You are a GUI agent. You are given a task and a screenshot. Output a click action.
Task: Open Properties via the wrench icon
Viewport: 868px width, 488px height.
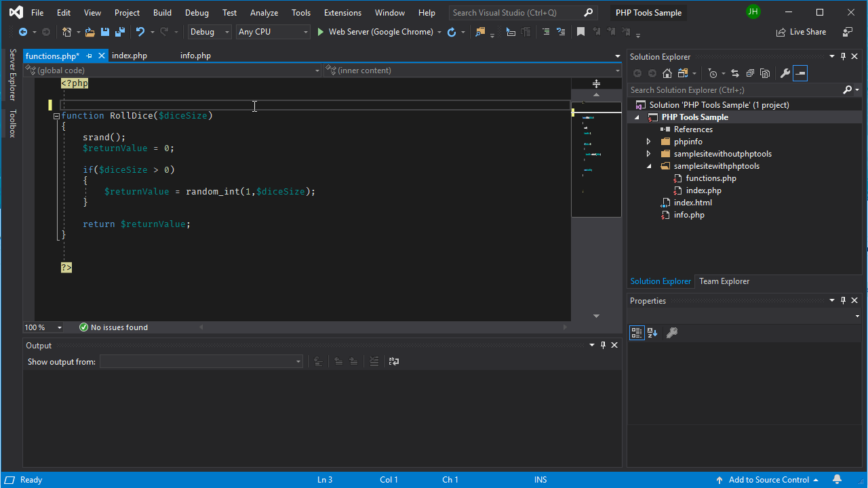(785, 73)
